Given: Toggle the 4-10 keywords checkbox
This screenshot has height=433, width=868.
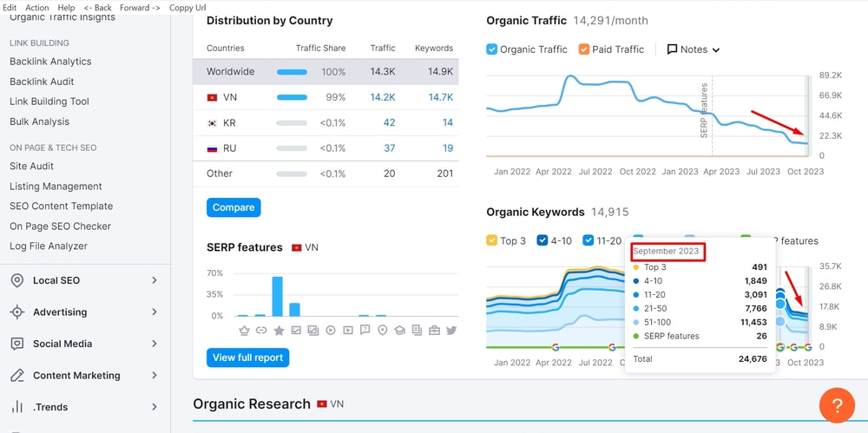Looking at the screenshot, I should pyautogui.click(x=542, y=240).
